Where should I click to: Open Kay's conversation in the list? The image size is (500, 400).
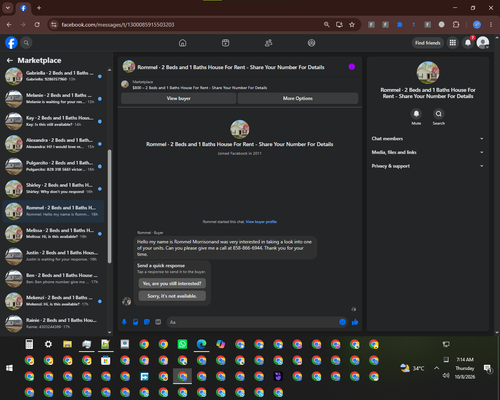pos(53,121)
